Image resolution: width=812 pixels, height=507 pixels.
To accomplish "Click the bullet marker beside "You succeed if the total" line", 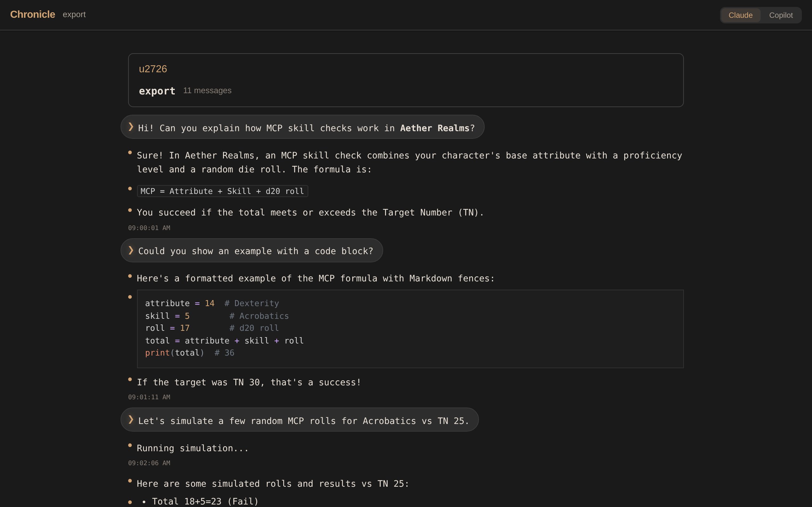I will 130,210.
